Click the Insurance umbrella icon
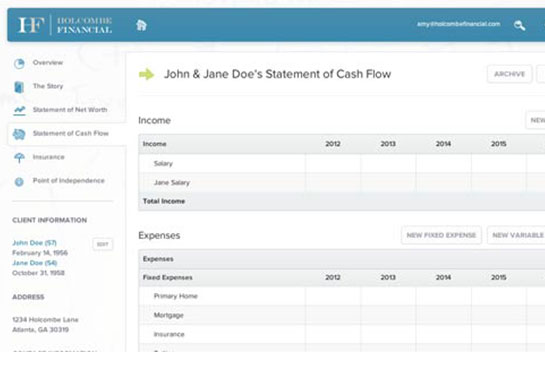545x370 pixels. (x=19, y=157)
